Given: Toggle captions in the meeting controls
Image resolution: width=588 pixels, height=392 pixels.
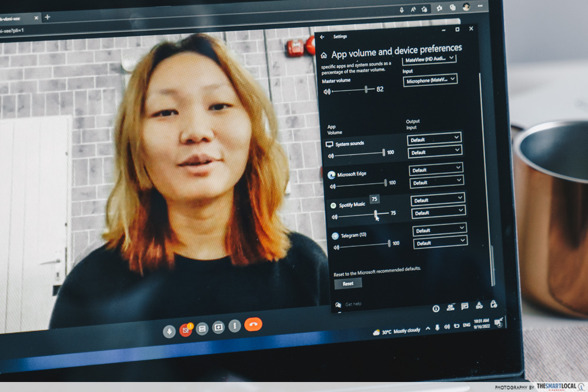Looking at the screenshot, I should [202, 329].
